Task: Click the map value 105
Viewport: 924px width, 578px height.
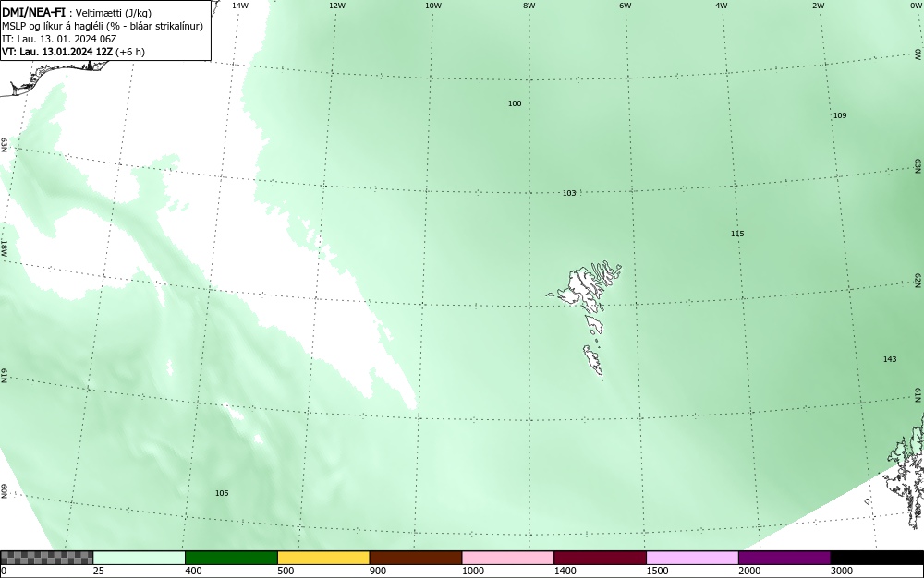Action: pos(222,493)
